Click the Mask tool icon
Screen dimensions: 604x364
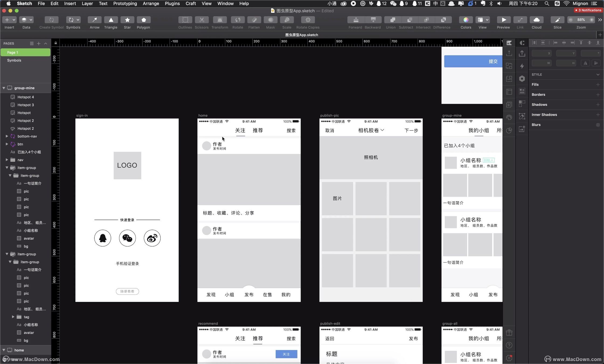(x=271, y=20)
